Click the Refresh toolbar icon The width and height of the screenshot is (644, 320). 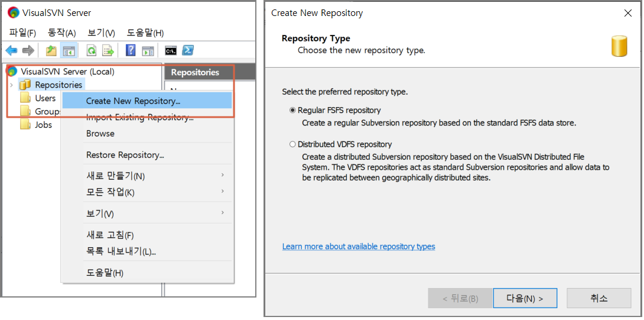point(92,51)
